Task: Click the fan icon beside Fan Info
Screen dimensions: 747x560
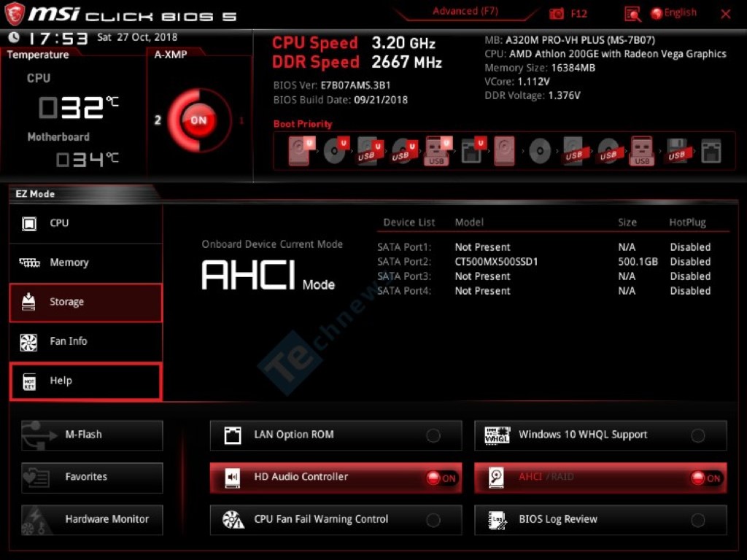Action: tap(28, 342)
